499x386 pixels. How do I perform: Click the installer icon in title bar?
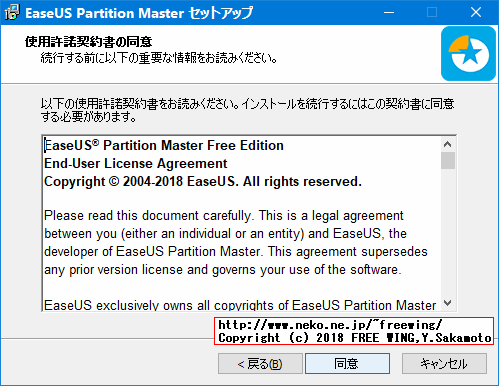coord(12,13)
